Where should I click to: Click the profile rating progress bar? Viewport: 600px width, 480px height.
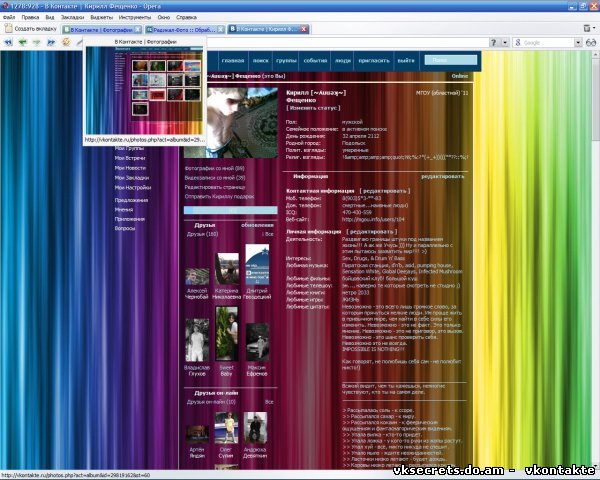231,210
